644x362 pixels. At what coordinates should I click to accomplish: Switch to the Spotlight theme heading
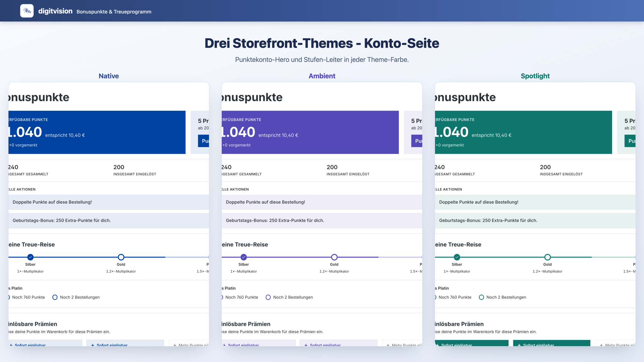click(x=535, y=76)
